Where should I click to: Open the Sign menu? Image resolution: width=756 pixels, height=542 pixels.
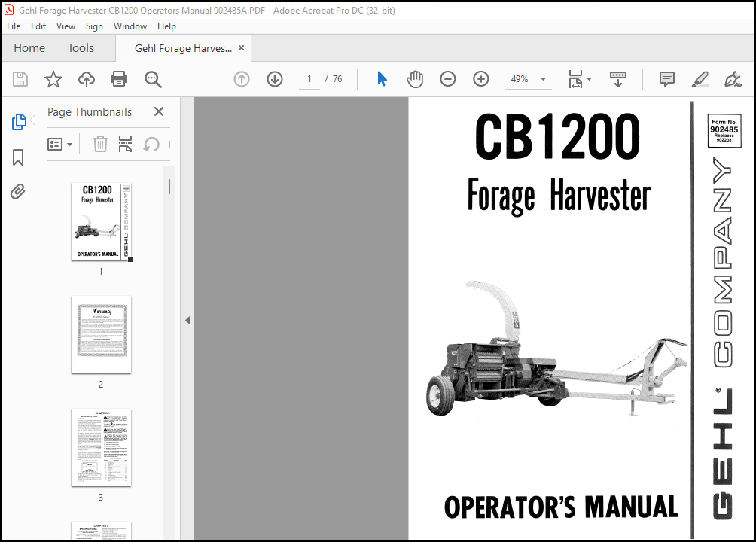(x=94, y=26)
